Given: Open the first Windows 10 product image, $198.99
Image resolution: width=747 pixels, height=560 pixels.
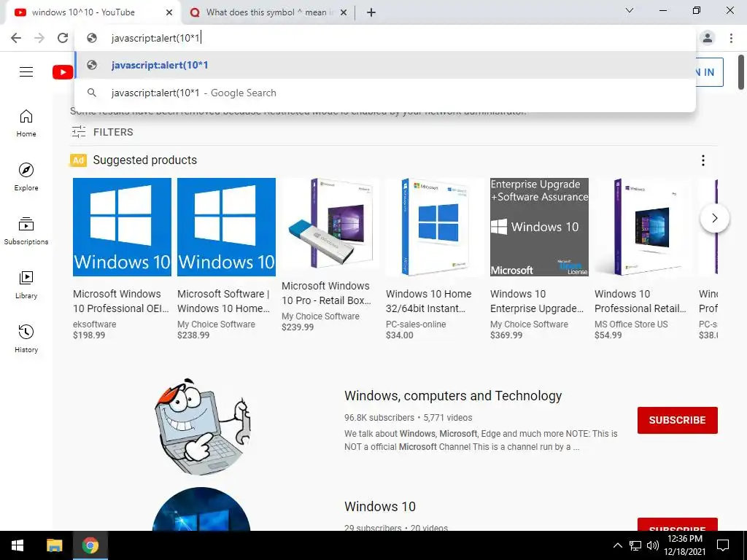Looking at the screenshot, I should [122, 227].
